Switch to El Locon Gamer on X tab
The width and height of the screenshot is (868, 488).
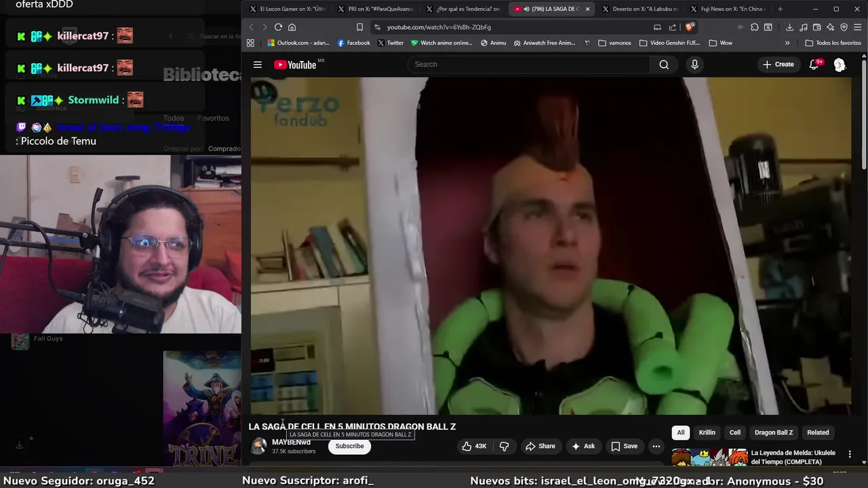click(x=288, y=9)
